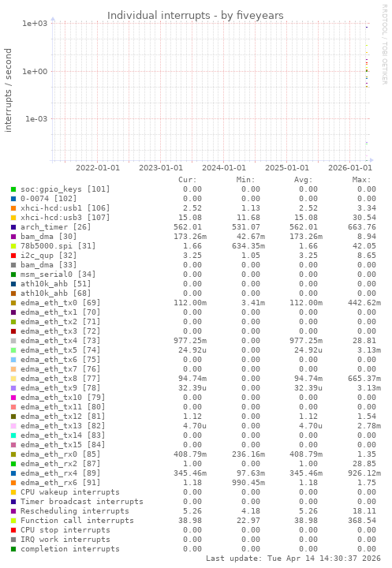The image size is (392, 568).
Task: Click the Rescheduling interrupts max value 18.11
Action: 364,510
